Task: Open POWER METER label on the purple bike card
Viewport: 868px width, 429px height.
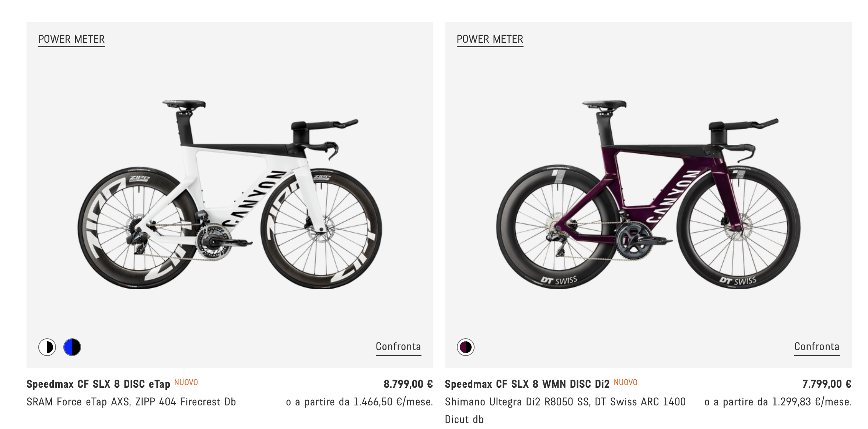Action: click(490, 39)
